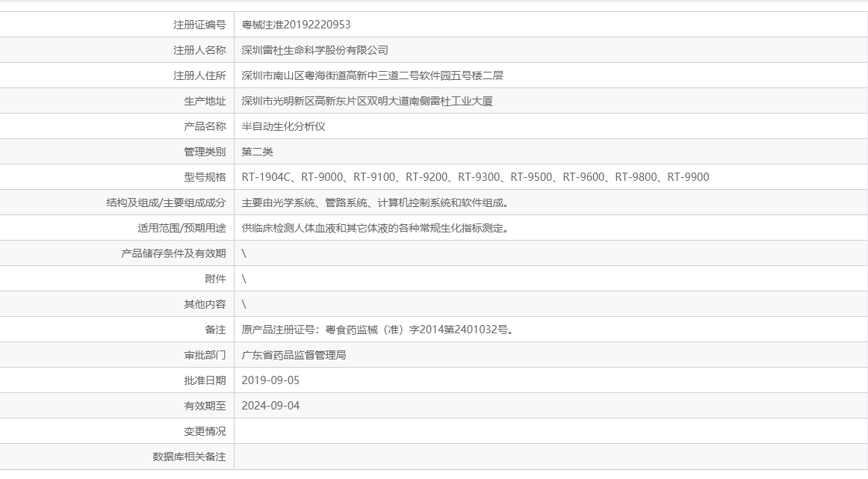Click the 附件 label
The width and height of the screenshot is (868, 479).
point(215,279)
